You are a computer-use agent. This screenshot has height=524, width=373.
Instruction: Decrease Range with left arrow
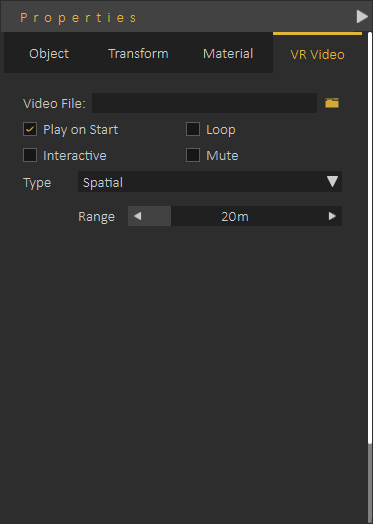[137, 216]
